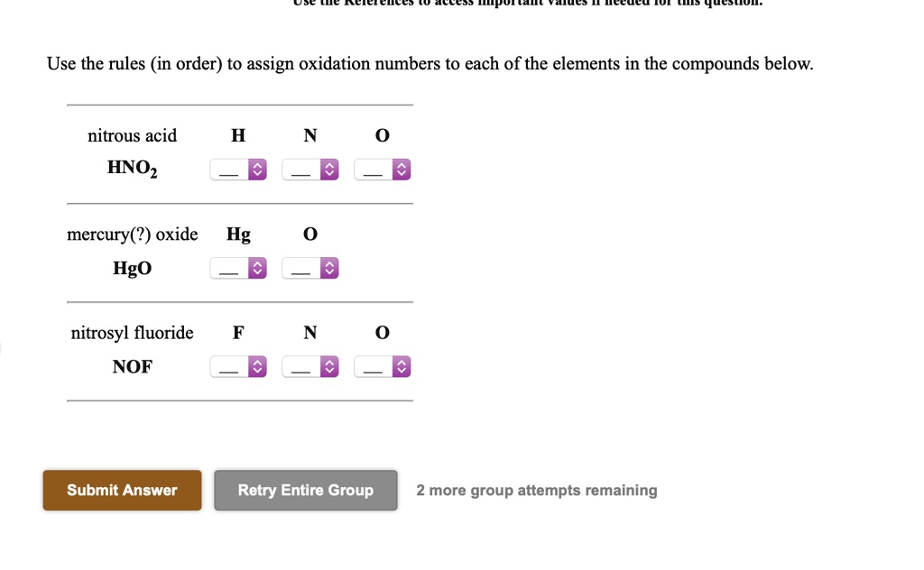
Task: Click the Submit Answer button
Action: click(122, 490)
